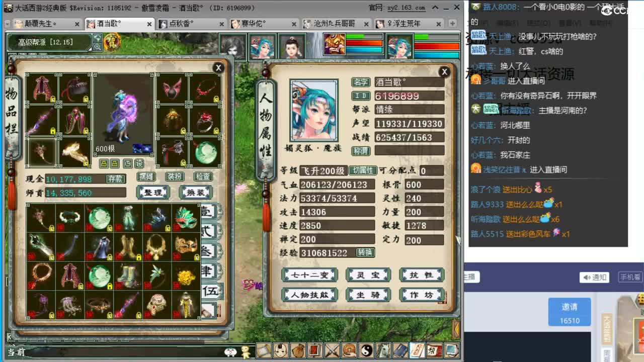Switch to the 沧州た兵哥哥 character tab
Image resolution: width=644 pixels, height=362 pixels.
pyautogui.click(x=336, y=24)
